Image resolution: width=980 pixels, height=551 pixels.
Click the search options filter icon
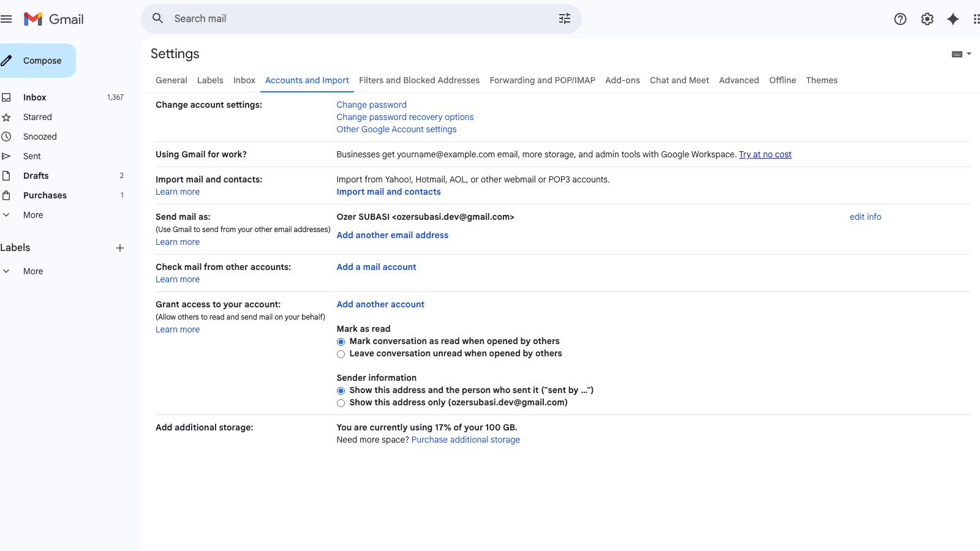[564, 19]
